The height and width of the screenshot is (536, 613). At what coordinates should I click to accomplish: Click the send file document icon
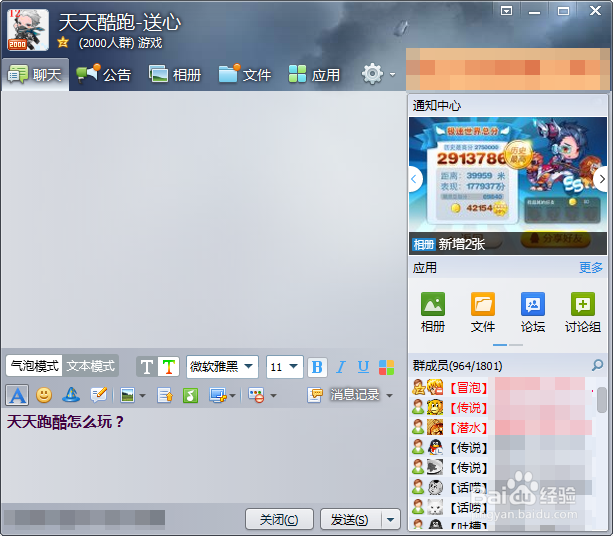click(x=165, y=395)
